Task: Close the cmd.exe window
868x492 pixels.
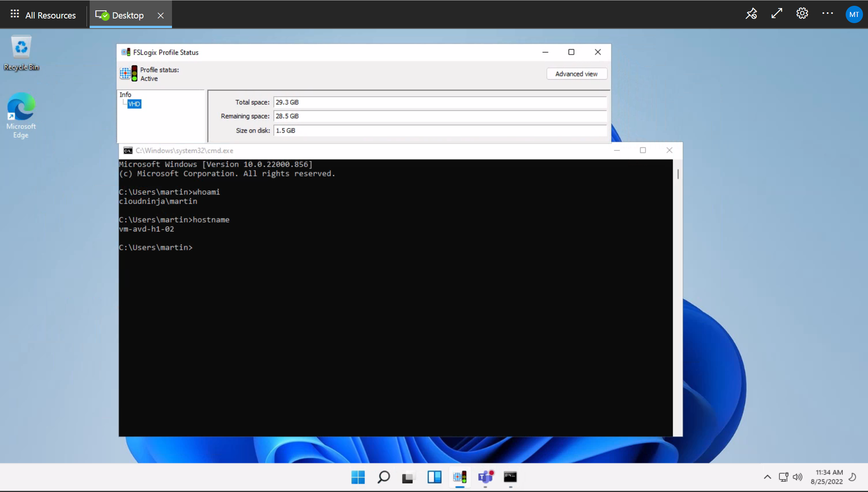Action: 669,151
